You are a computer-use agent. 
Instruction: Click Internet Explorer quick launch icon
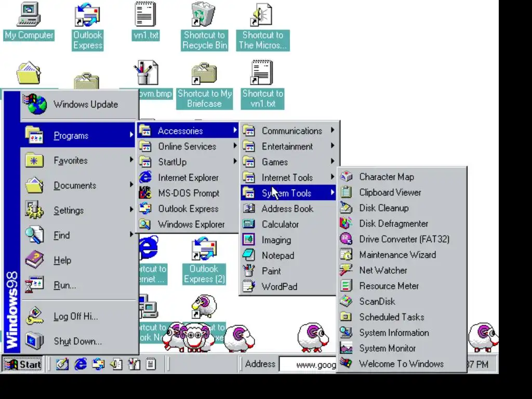coord(81,364)
